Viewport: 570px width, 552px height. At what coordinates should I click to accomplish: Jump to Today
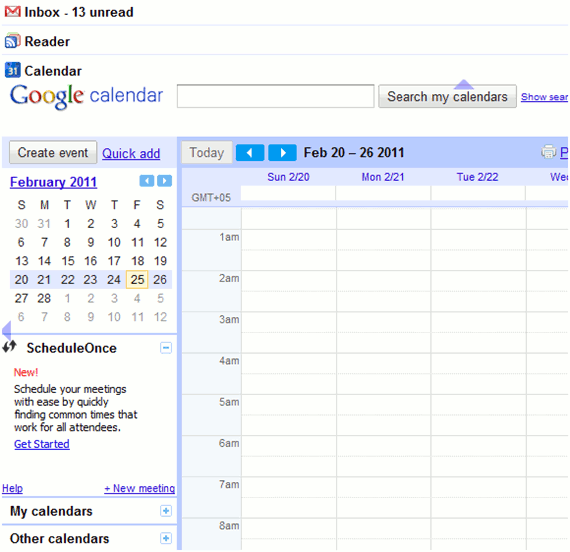pos(207,153)
